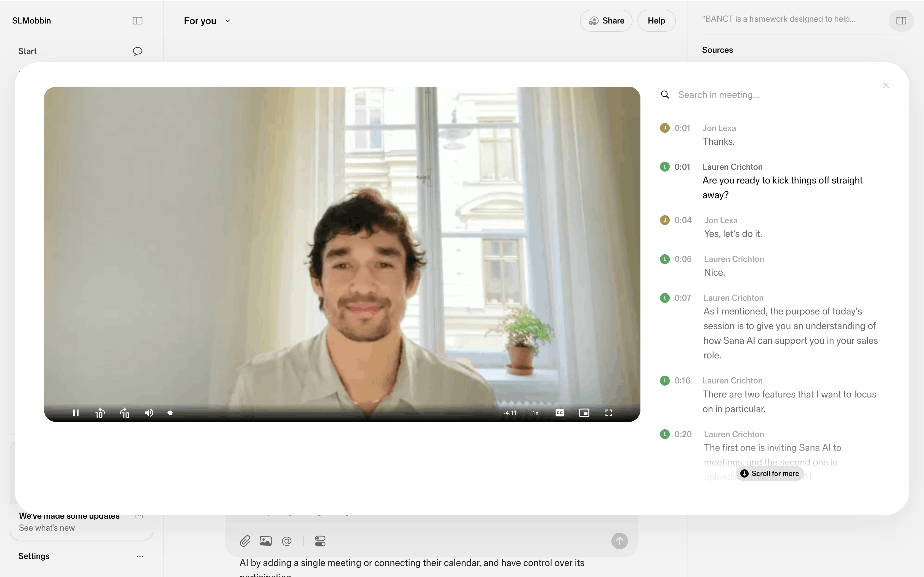Open Settings more options menu

[x=140, y=556]
